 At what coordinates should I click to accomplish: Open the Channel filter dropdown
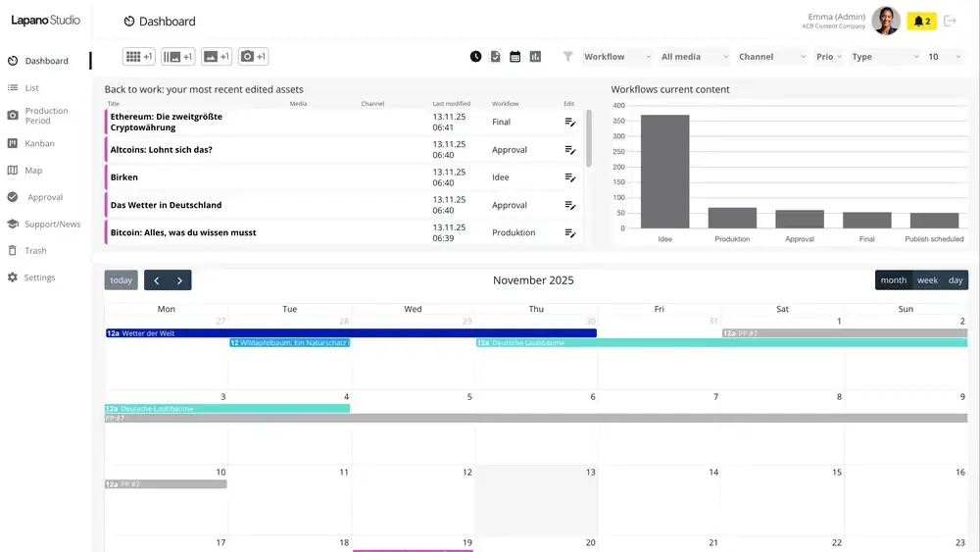click(771, 57)
